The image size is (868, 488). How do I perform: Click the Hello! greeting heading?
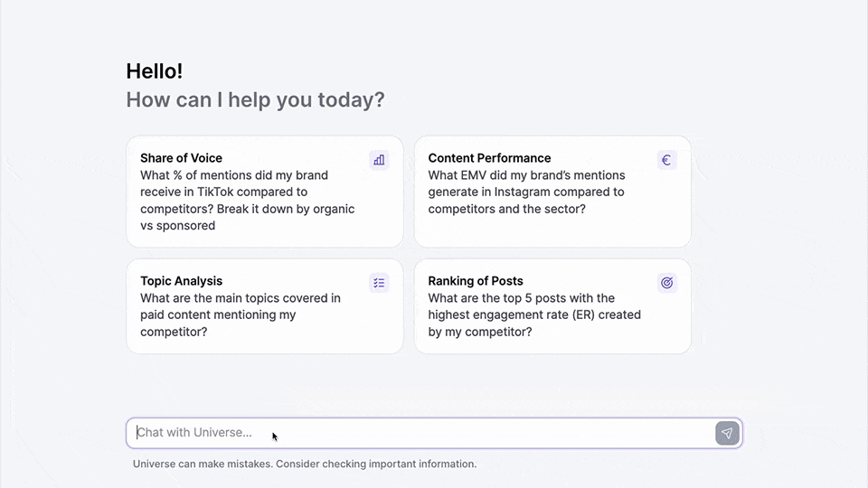155,71
